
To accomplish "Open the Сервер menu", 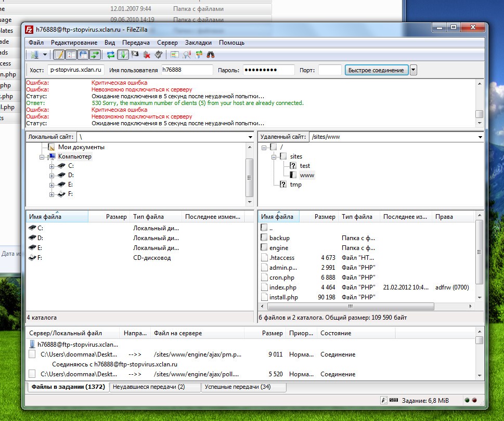I will 167,43.
